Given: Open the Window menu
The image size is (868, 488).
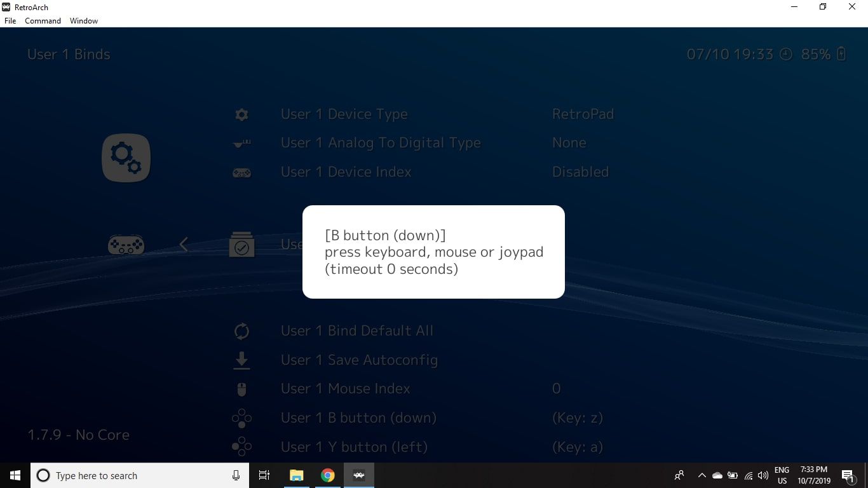Looking at the screenshot, I should (84, 21).
